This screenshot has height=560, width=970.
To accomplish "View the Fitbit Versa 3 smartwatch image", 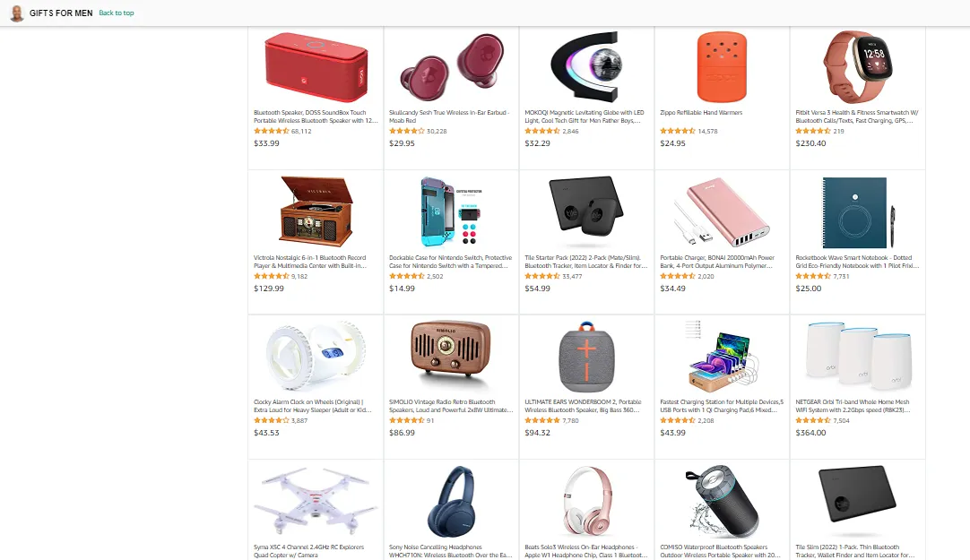I will (857, 67).
